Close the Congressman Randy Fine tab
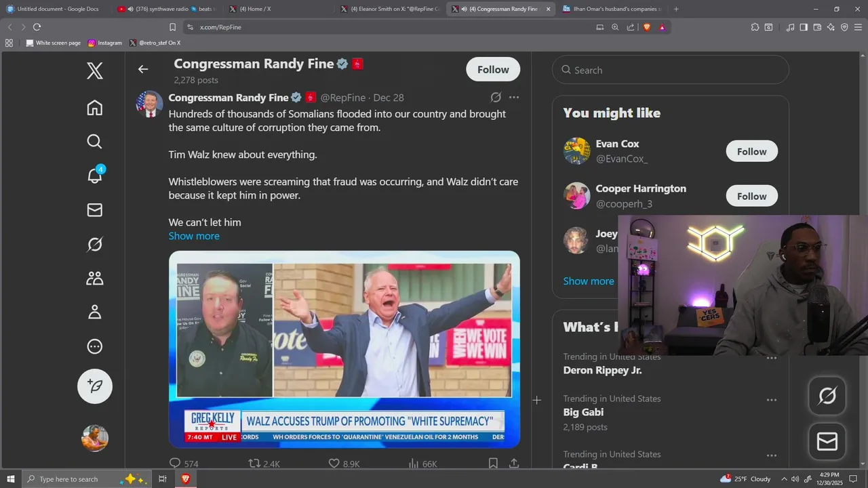Viewport: 868px width, 488px height. 548,9
